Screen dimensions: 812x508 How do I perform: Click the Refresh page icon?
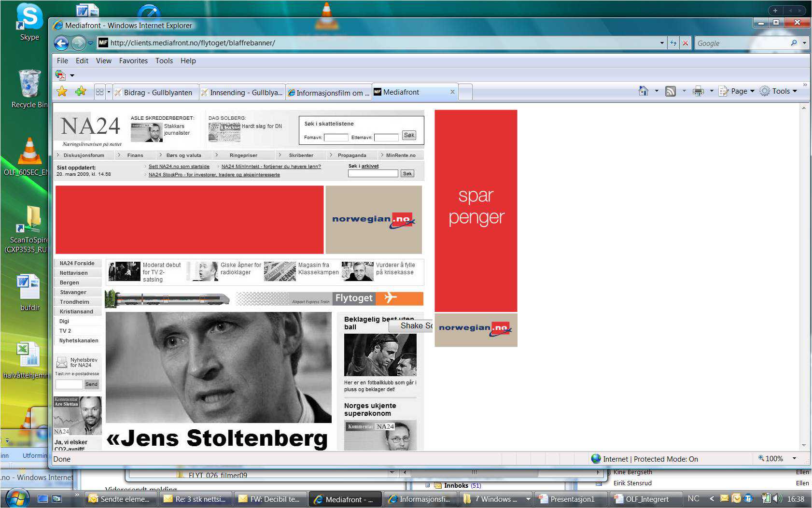(673, 43)
